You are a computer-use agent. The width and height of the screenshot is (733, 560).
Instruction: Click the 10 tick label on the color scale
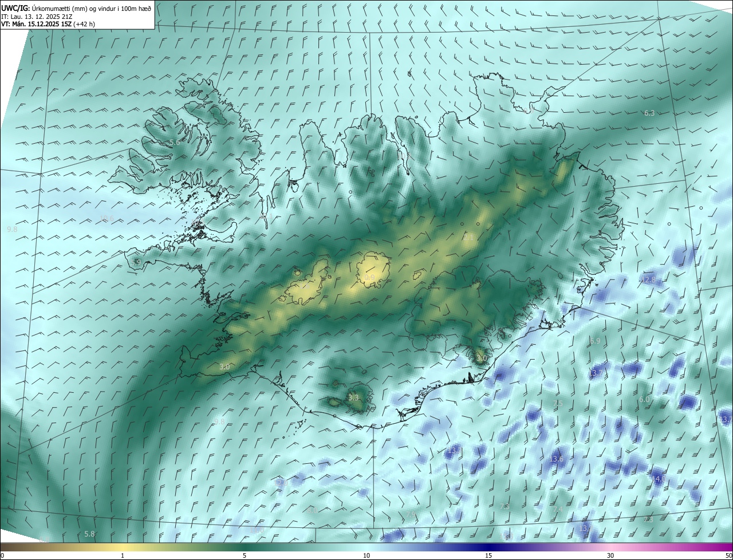click(x=366, y=555)
